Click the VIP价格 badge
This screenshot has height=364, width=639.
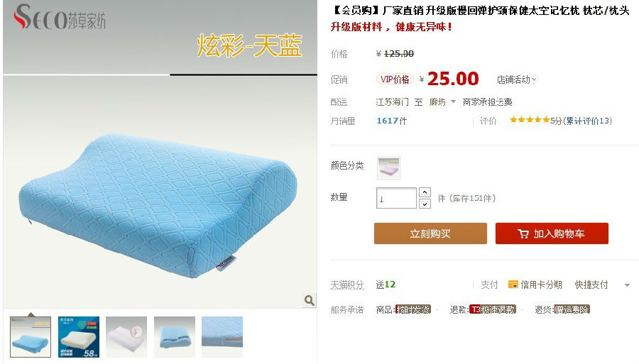395,79
